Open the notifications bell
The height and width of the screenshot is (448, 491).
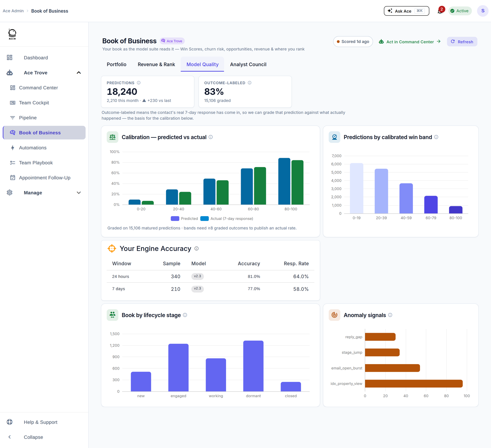pos(440,11)
